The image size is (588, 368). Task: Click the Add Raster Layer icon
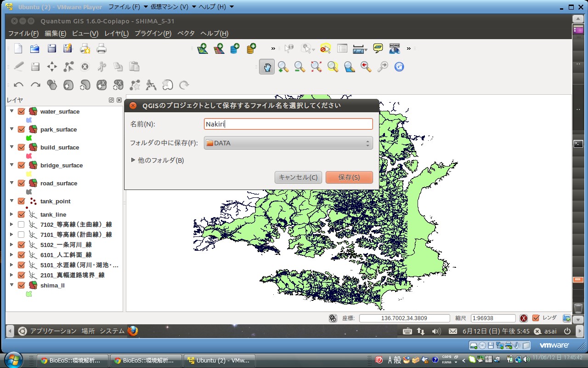[219, 48]
